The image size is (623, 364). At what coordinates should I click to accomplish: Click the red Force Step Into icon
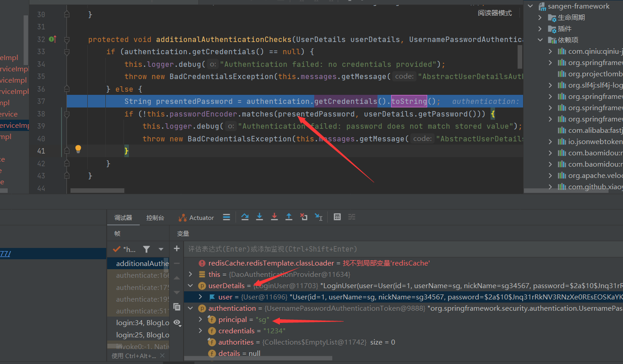(x=274, y=217)
